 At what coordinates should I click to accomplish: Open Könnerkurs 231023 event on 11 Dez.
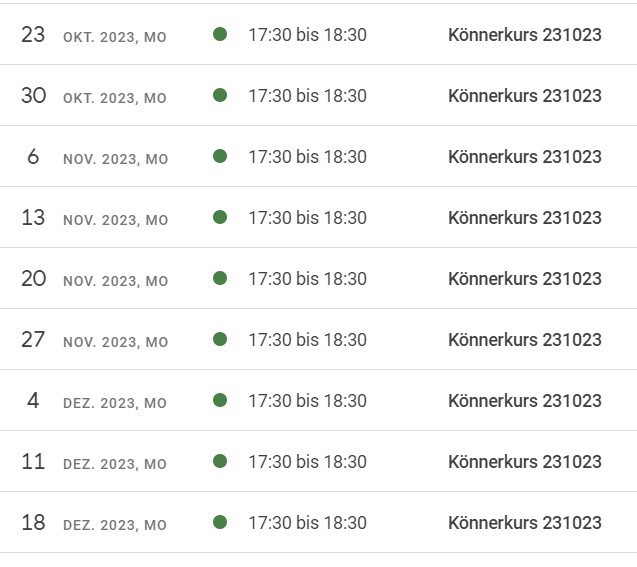pos(524,462)
